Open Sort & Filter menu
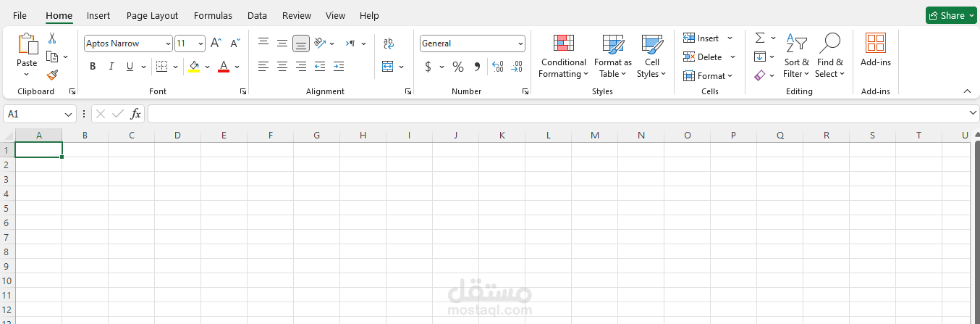This screenshot has height=324, width=980. 796,56
